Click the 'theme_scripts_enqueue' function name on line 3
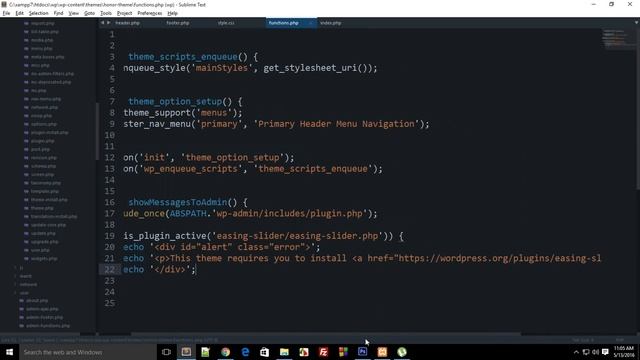This screenshot has width=640, height=360. pos(183,57)
